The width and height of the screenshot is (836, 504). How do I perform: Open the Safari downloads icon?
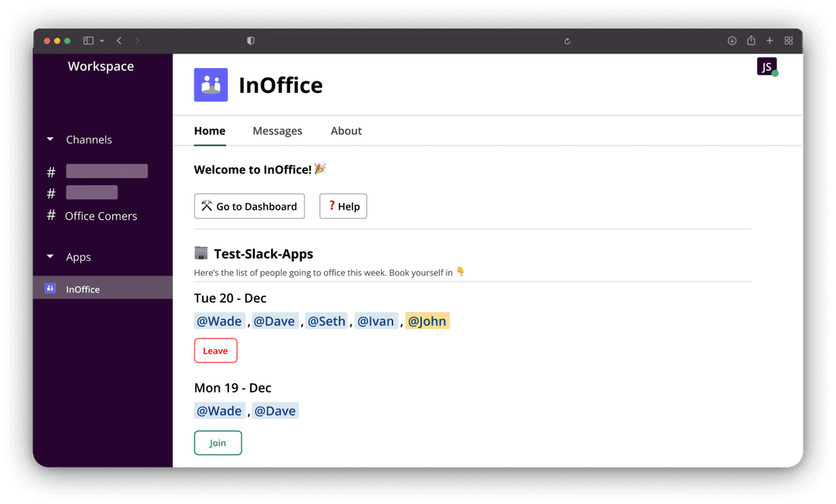click(x=731, y=41)
